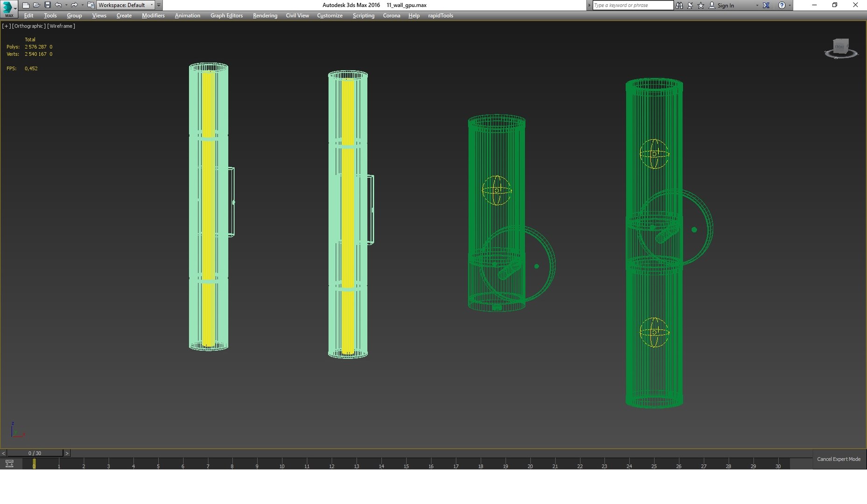Open the Rendering menu

pos(265,15)
